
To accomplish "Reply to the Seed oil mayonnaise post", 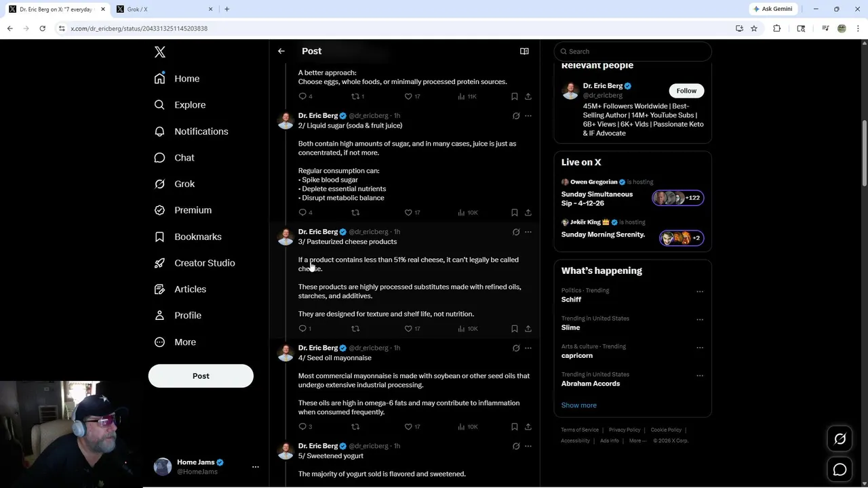I will click(302, 427).
